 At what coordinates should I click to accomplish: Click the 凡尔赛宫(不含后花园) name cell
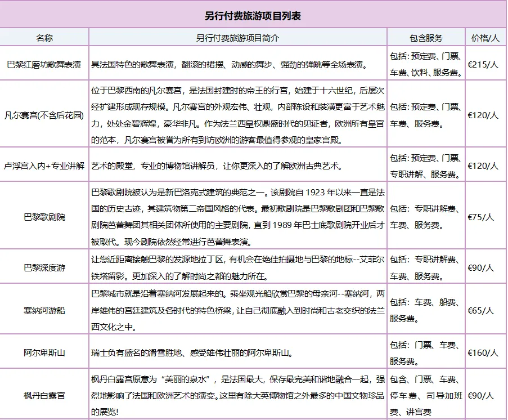point(44,115)
